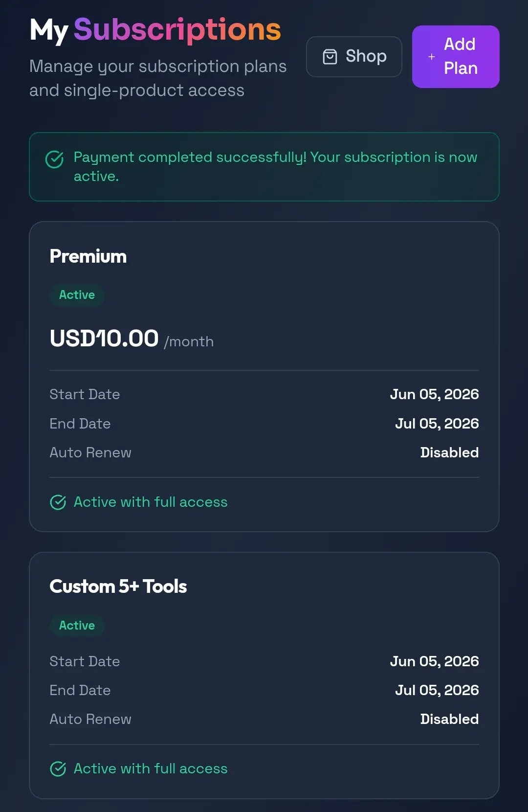Click Premium's Auto Renew Disabled value
This screenshot has width=528, height=812.
tap(449, 452)
